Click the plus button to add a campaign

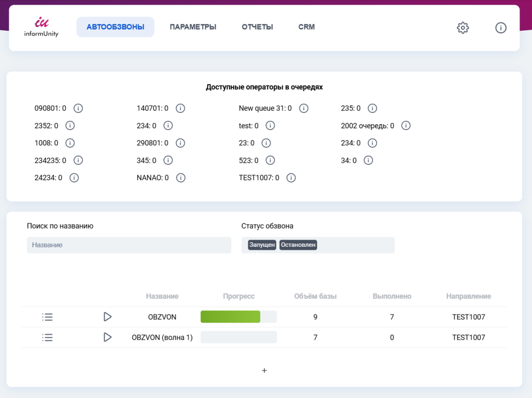pyautogui.click(x=264, y=370)
